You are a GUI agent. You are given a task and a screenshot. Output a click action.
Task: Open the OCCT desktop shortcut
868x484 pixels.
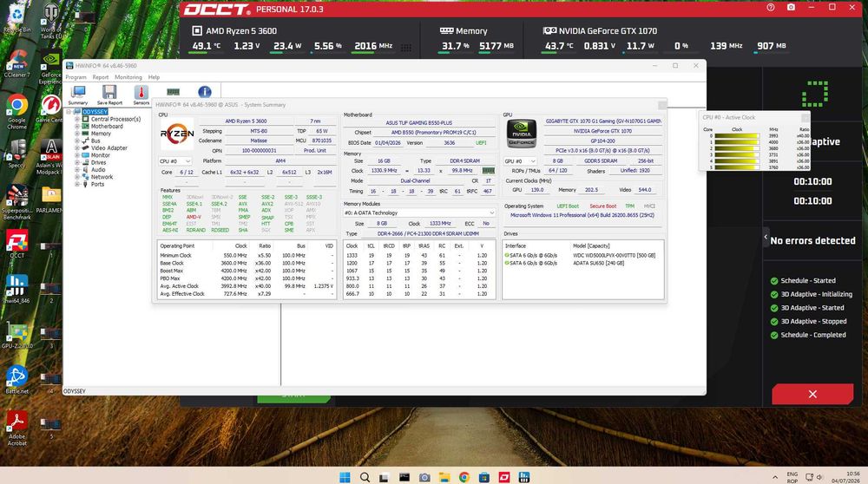[x=17, y=245]
